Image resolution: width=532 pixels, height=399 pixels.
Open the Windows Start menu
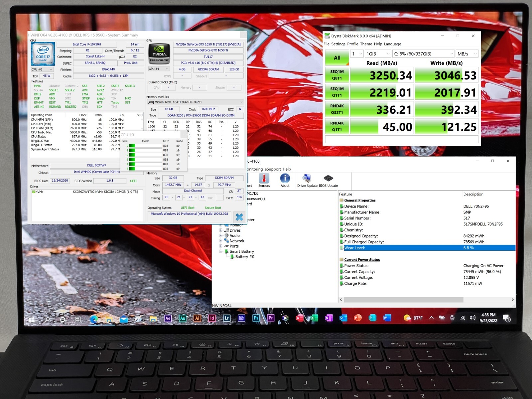[x=32, y=320]
